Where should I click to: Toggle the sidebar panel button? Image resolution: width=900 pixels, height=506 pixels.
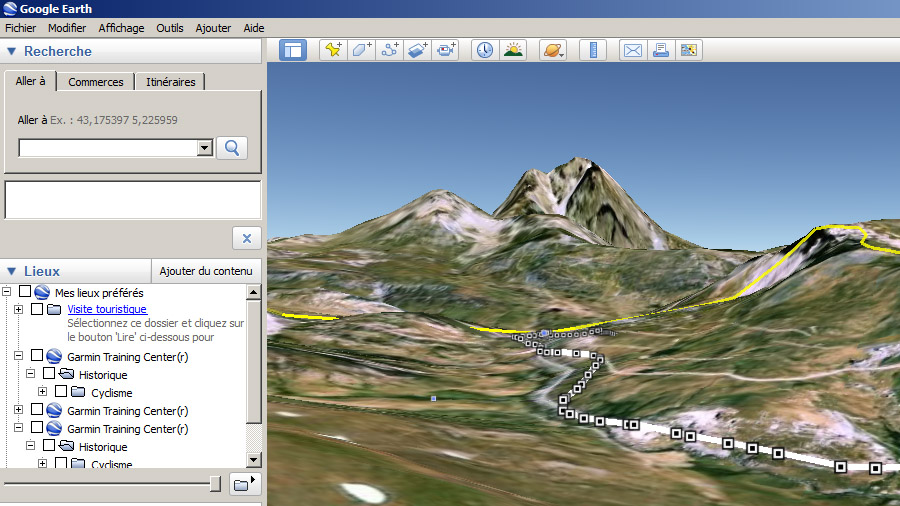(x=293, y=49)
